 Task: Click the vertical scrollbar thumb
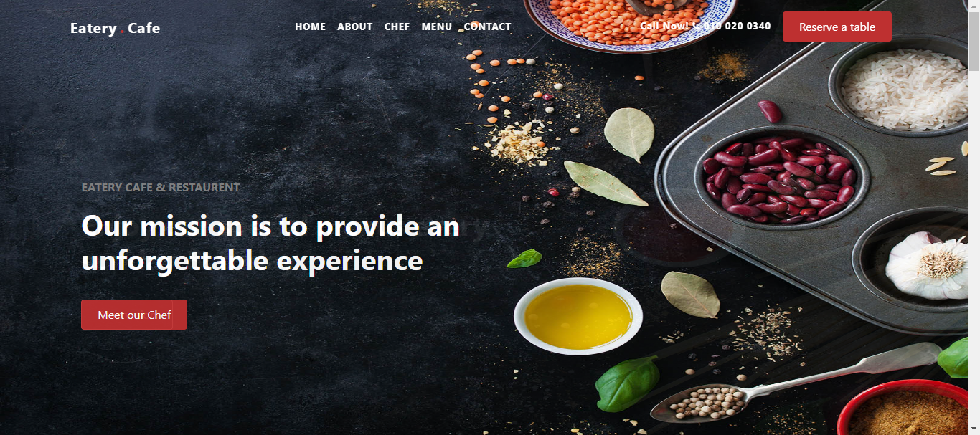[974, 42]
